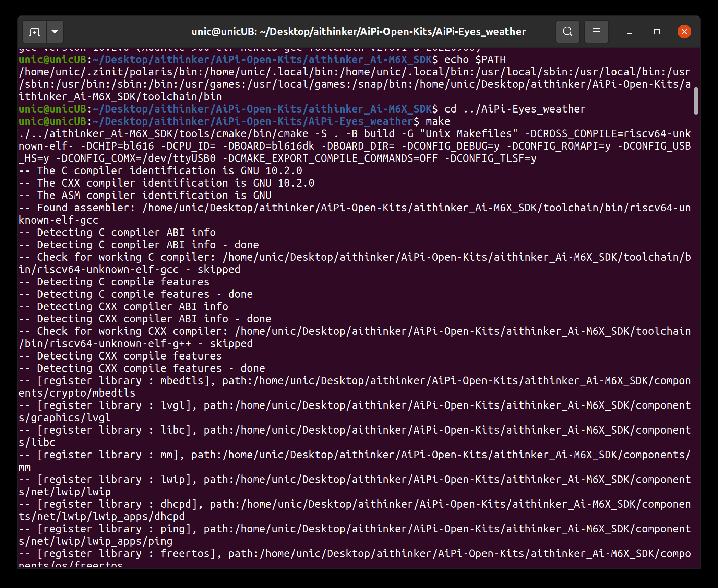Click the 'ithinker_Ai-M6X_SDK/toolchain/bin' PATH ending
The image size is (718, 588).
click(120, 97)
